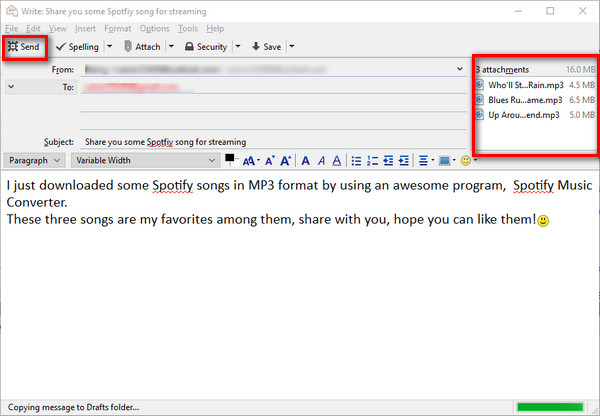Toggle bold formatting

click(x=305, y=161)
